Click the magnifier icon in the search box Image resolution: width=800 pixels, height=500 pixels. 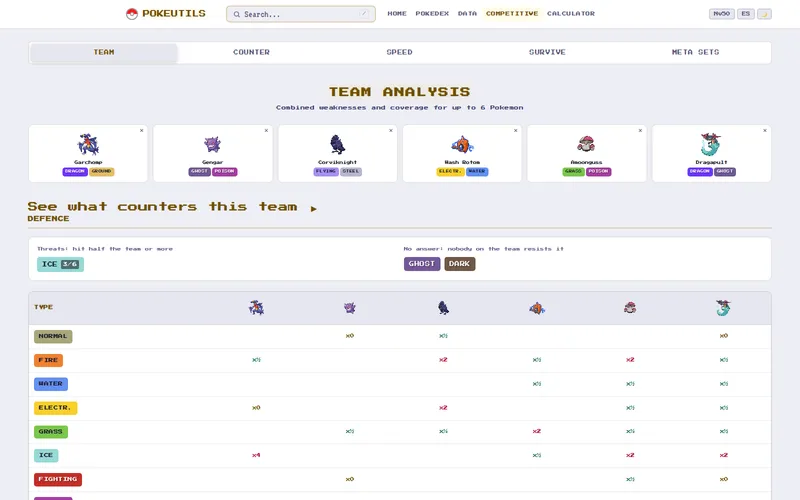point(237,14)
